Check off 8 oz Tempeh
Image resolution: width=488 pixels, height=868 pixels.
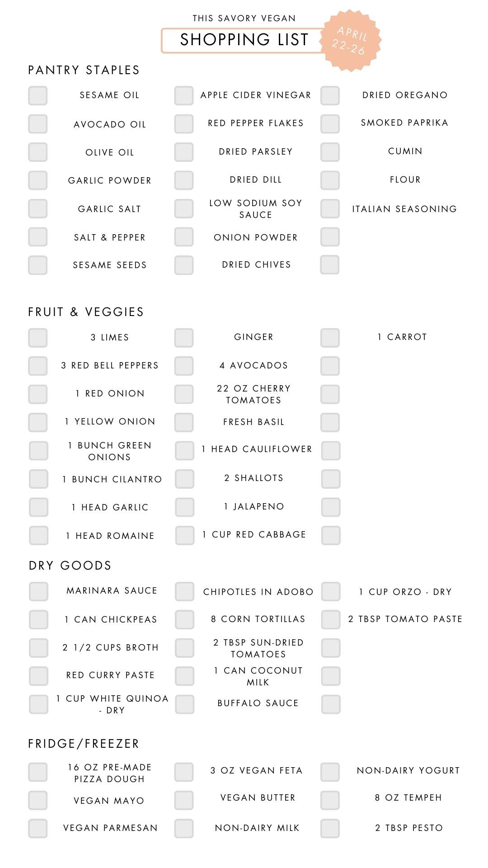[330, 800]
